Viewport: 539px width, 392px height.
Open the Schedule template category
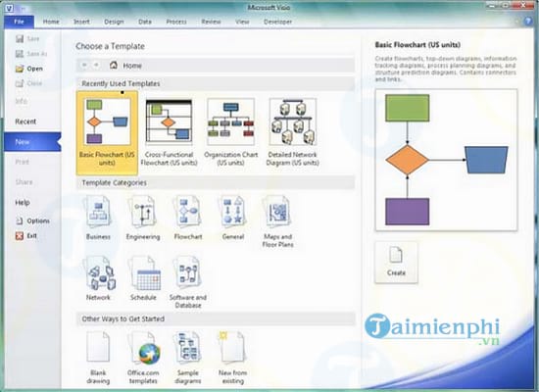pyautogui.click(x=143, y=278)
